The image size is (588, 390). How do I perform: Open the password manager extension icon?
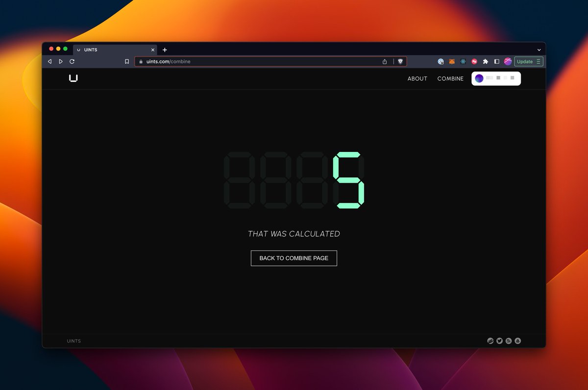(441, 62)
